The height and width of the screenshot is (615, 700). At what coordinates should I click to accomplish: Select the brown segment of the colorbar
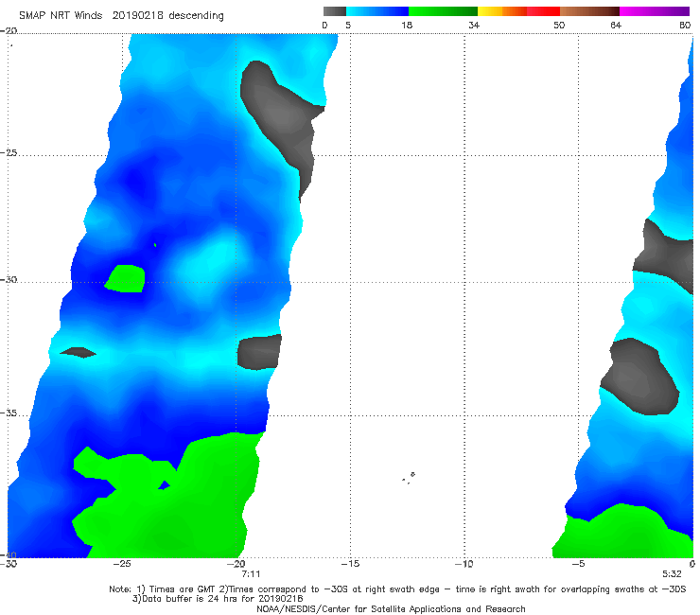click(589, 11)
